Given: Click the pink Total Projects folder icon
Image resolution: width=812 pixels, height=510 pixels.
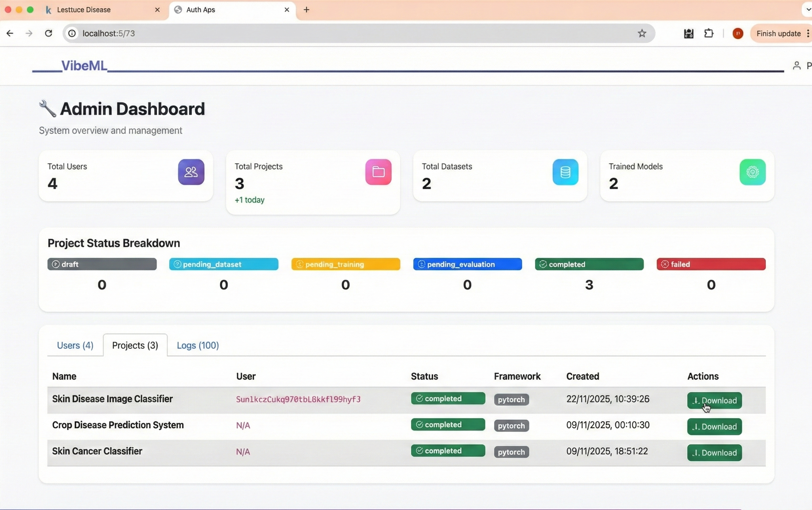Looking at the screenshot, I should click(x=378, y=172).
